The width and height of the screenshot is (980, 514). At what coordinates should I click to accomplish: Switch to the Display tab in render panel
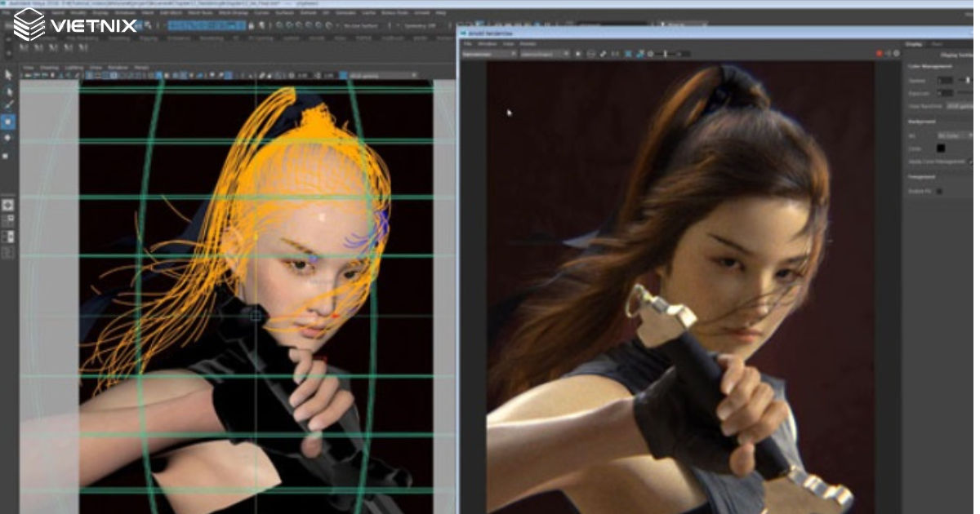[912, 44]
